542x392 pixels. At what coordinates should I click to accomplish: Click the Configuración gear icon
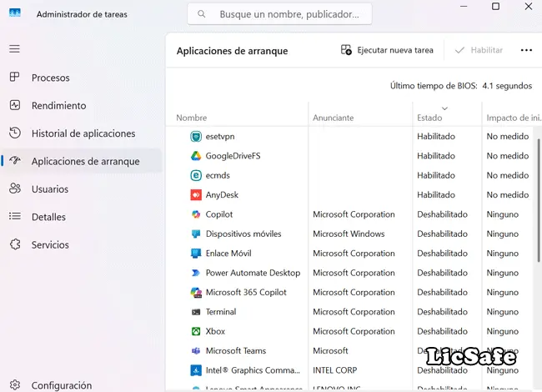15,384
